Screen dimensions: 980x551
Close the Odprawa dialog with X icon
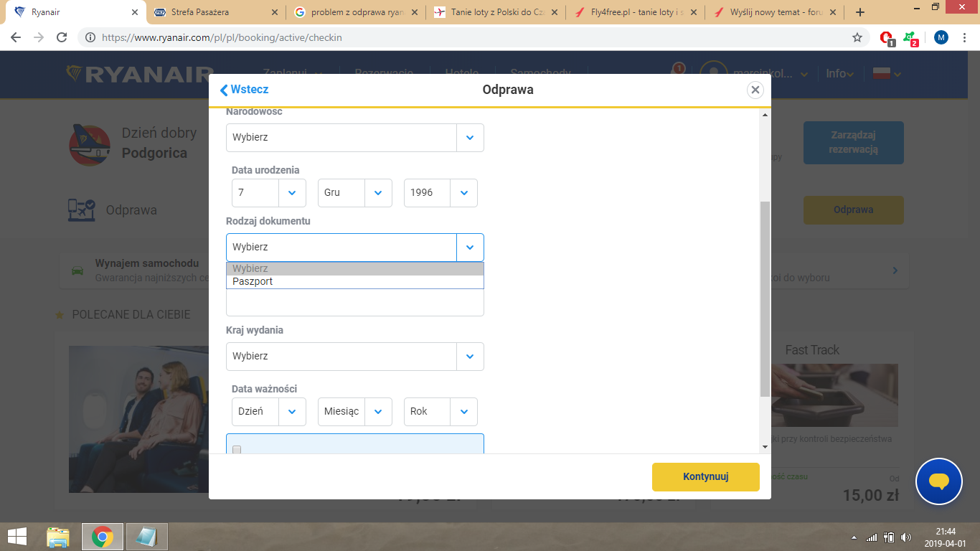pyautogui.click(x=754, y=90)
